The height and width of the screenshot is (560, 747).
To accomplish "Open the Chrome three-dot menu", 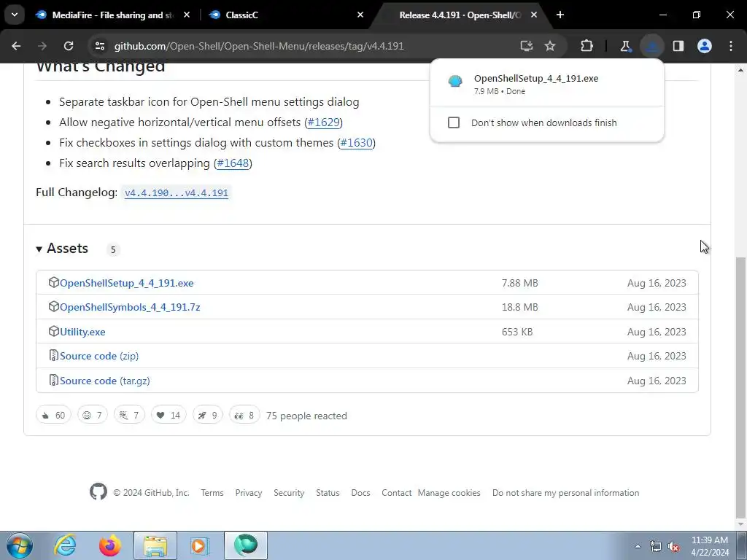I will (731, 46).
